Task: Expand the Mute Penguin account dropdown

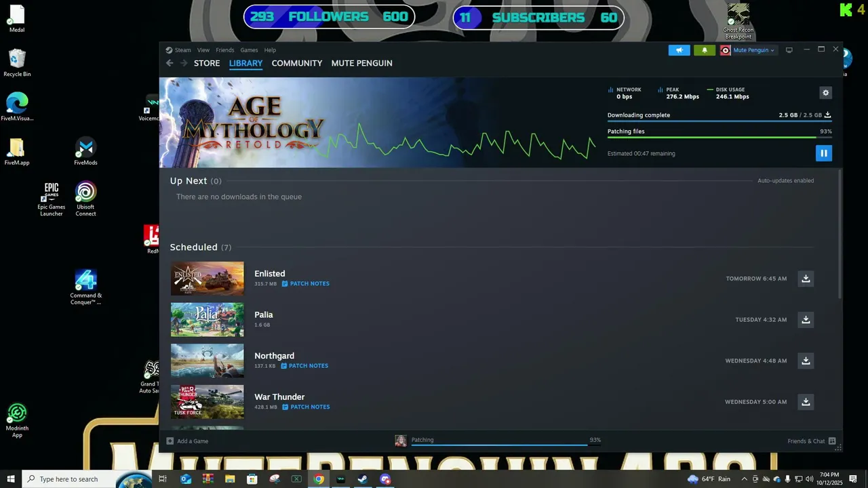Action: point(748,50)
